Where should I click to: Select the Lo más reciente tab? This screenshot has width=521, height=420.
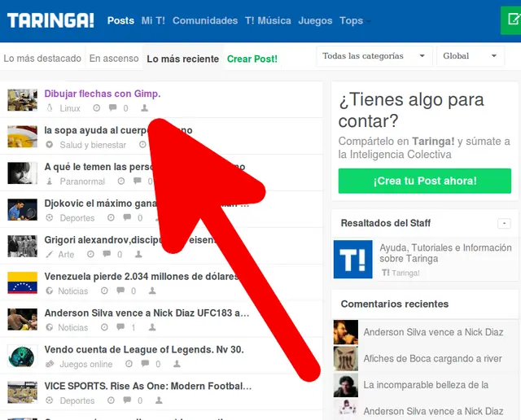(x=182, y=59)
